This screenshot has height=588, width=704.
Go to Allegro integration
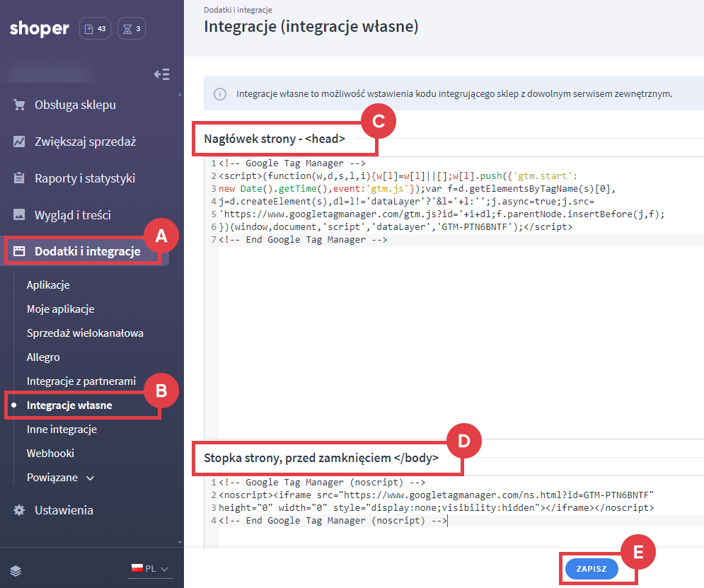(43, 357)
